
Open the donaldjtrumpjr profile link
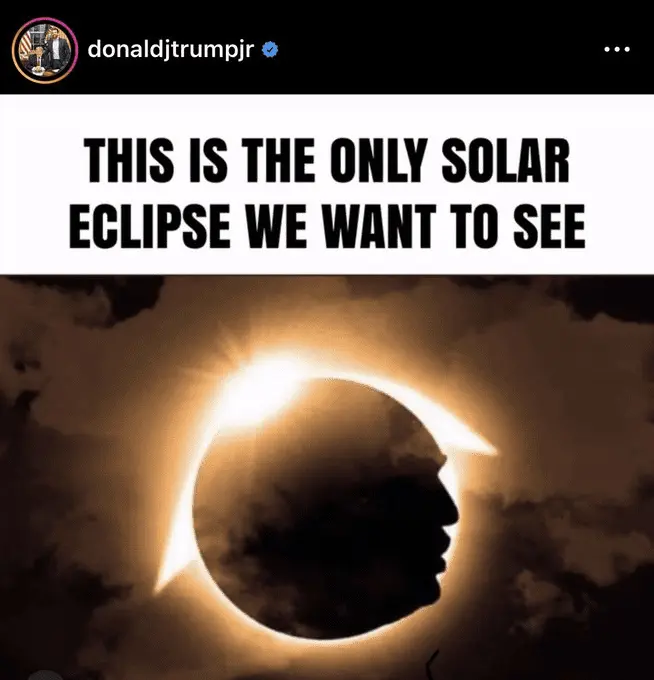click(170, 50)
